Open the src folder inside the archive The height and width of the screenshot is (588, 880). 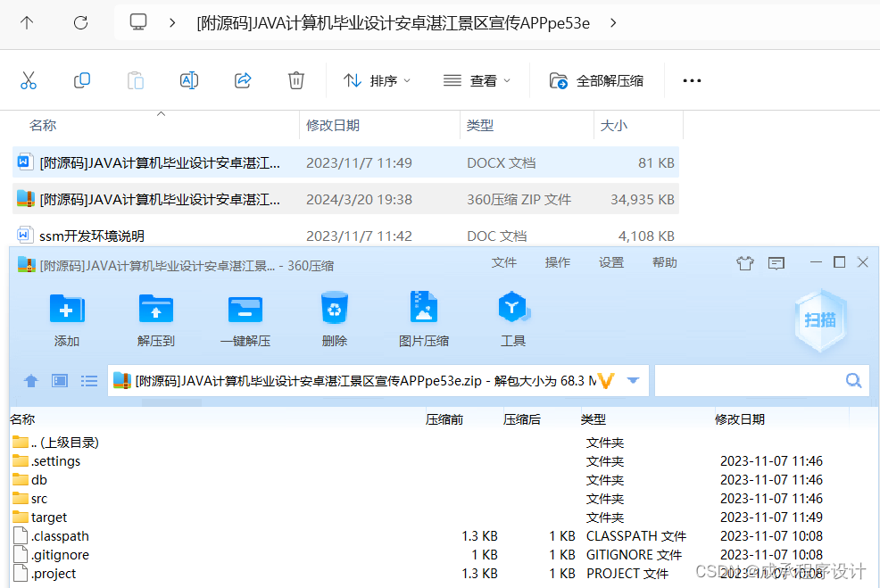(37, 498)
